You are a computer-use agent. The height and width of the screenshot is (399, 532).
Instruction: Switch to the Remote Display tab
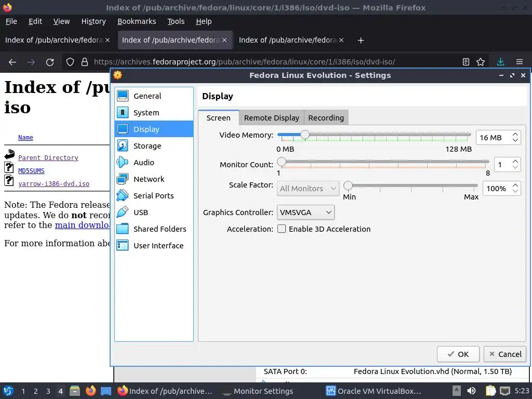(x=271, y=118)
